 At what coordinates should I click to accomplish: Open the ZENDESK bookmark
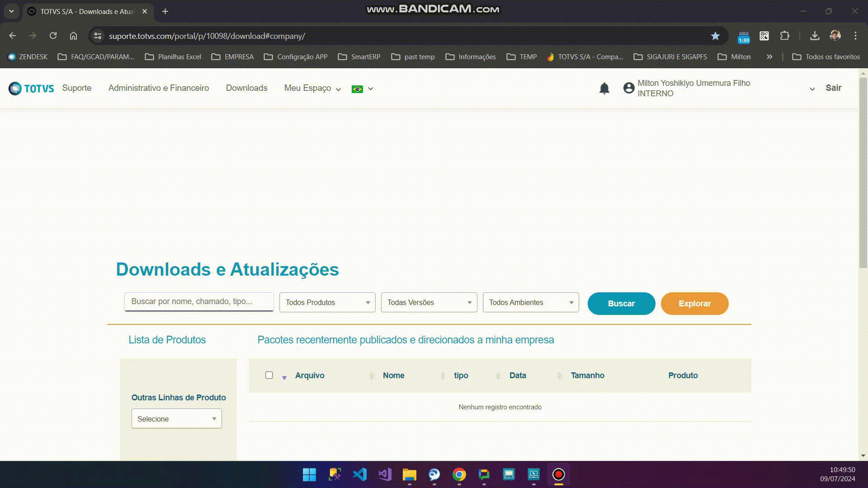click(28, 56)
